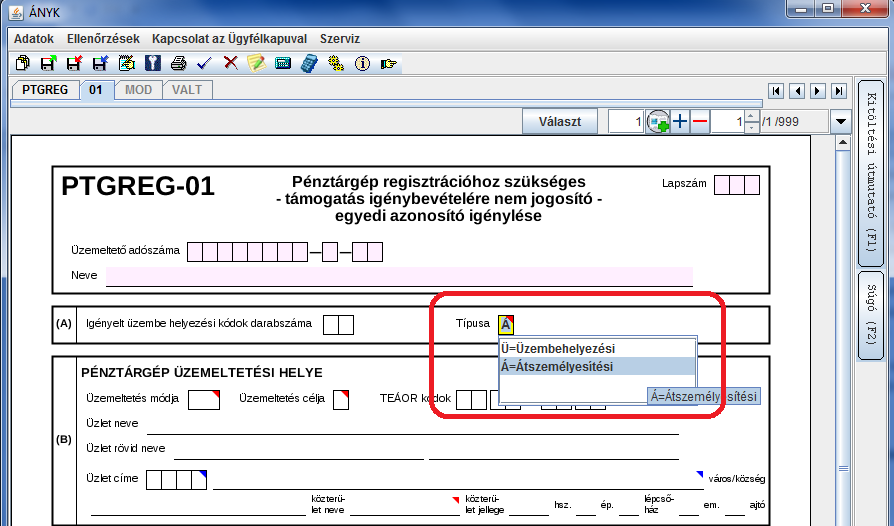Screen dimensions: 894x526
Task: Decrease page number spinner down arrow
Action: click(752, 127)
